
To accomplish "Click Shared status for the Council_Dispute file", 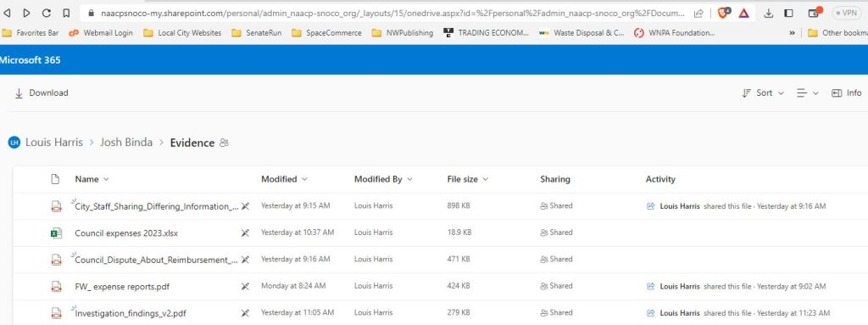I will point(556,259).
